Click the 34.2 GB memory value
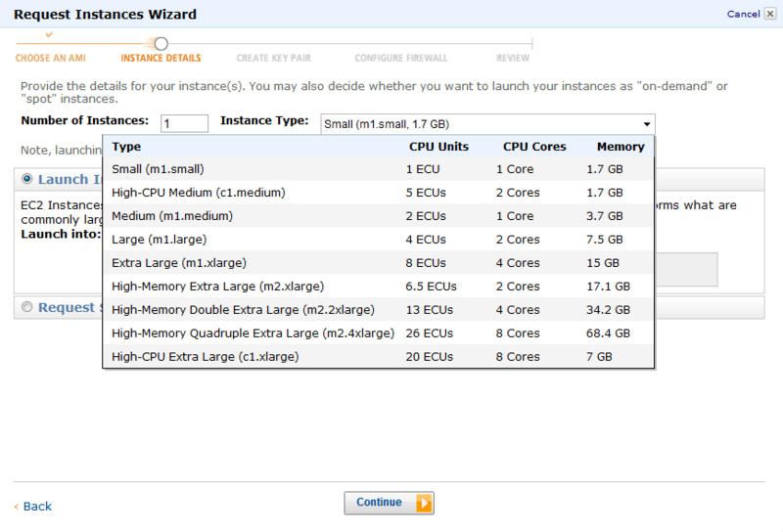The image size is (783, 532). tap(608, 310)
